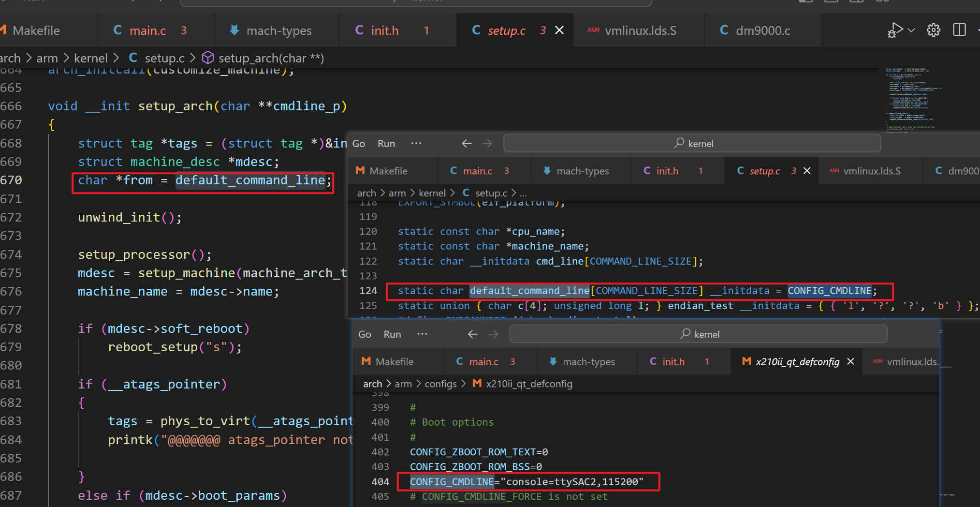Open Run menu in defconfig inset window

[393, 334]
